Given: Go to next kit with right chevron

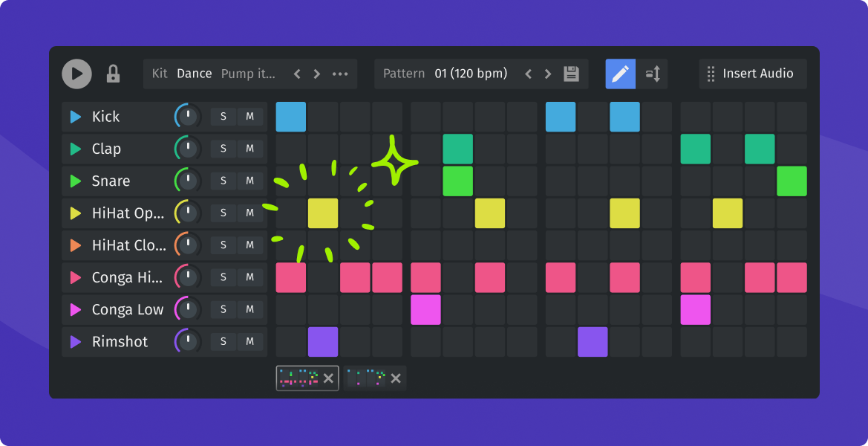Looking at the screenshot, I should (316, 74).
